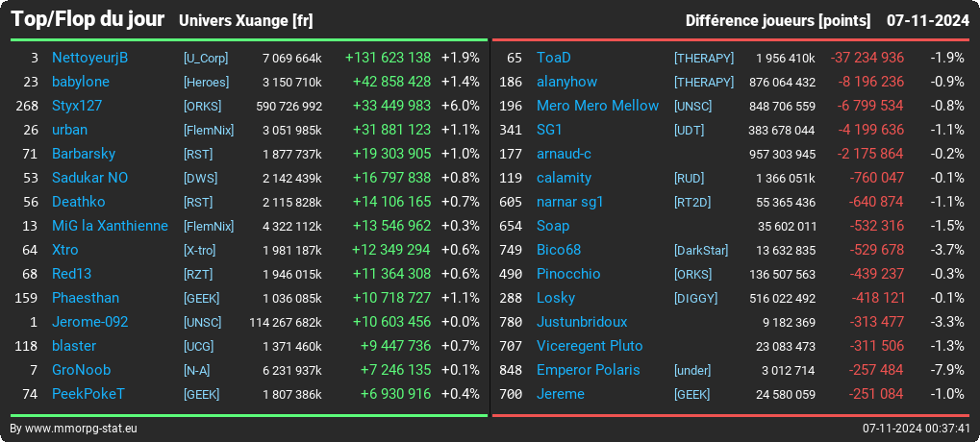Click NettoyeurjB's +131 623 138 gain value
This screenshot has width=980, height=442.
[388, 58]
